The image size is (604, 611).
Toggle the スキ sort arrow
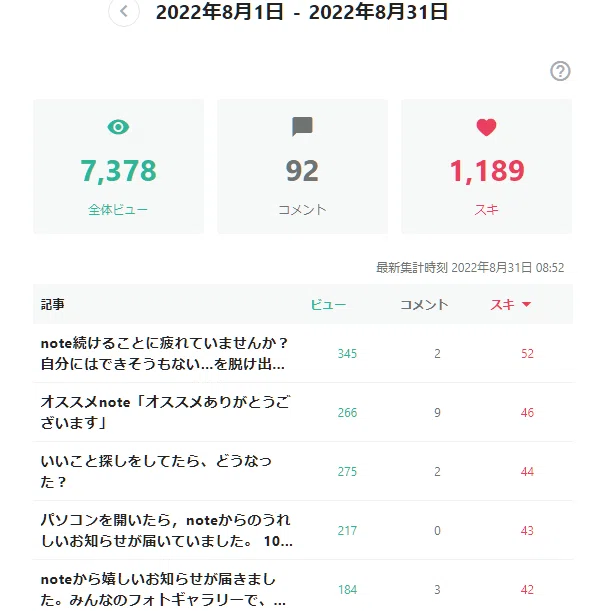point(526,304)
